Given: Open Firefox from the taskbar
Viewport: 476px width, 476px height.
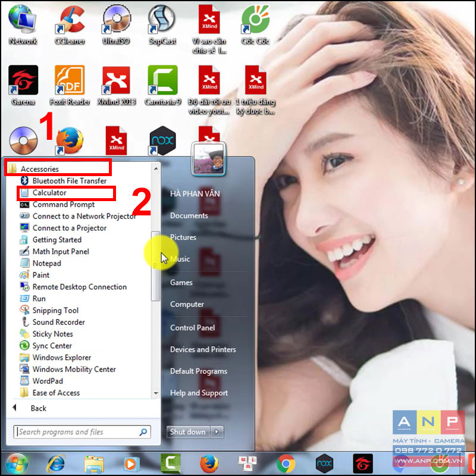Looking at the screenshot, I should (209, 464).
